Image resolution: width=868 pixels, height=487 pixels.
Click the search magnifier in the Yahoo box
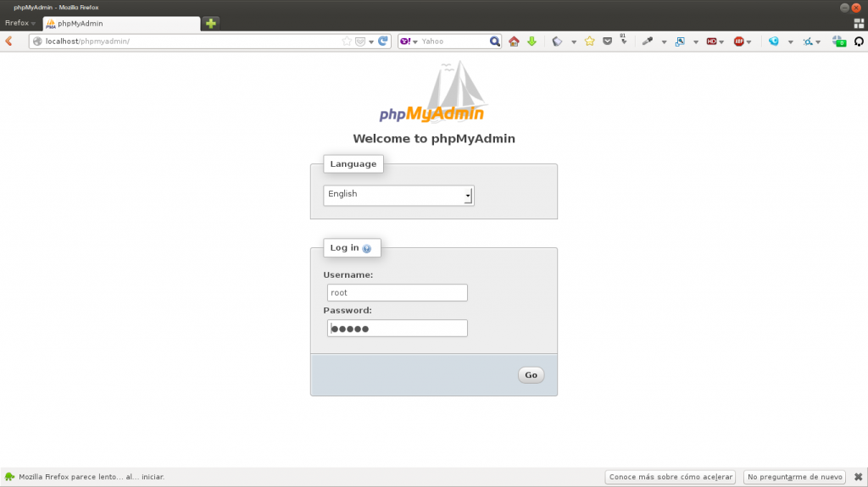pos(494,41)
